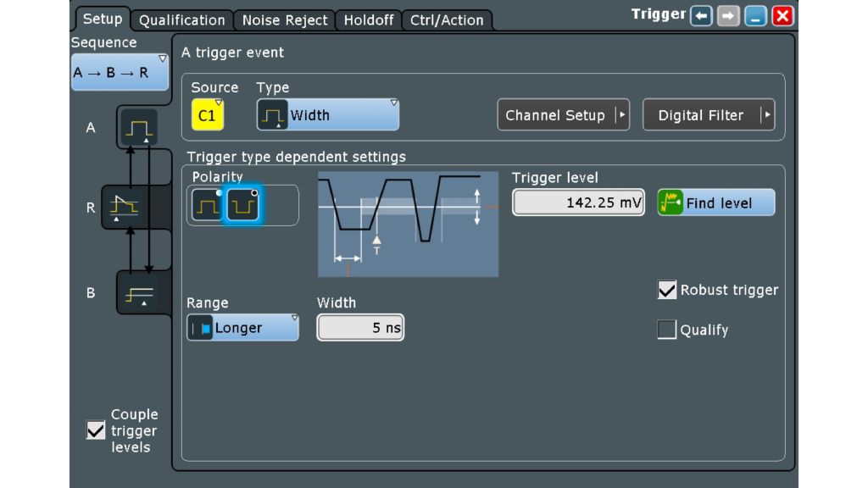Open the Noise Reject tab
The image size is (868, 488).
pos(284,19)
